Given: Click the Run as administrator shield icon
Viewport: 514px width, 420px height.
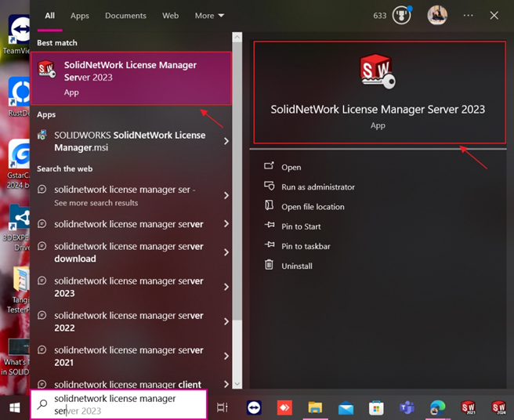Looking at the screenshot, I should pos(269,186).
